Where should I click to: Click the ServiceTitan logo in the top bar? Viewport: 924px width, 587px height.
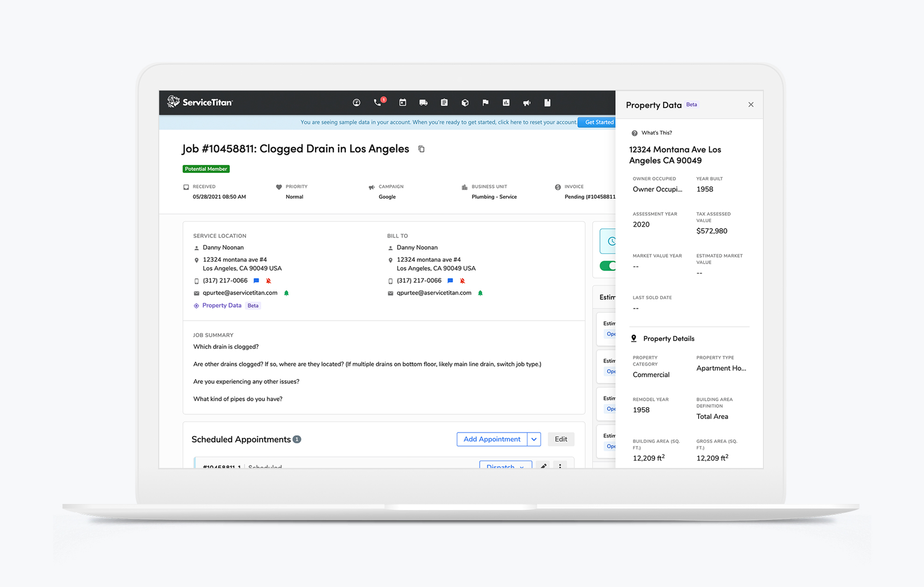199,102
